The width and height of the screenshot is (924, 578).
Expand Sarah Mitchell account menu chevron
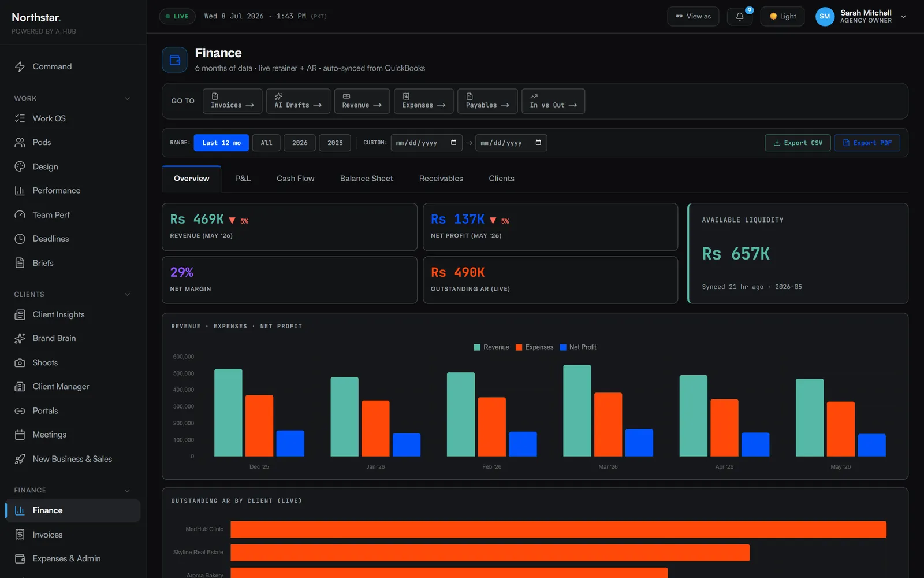tap(904, 16)
